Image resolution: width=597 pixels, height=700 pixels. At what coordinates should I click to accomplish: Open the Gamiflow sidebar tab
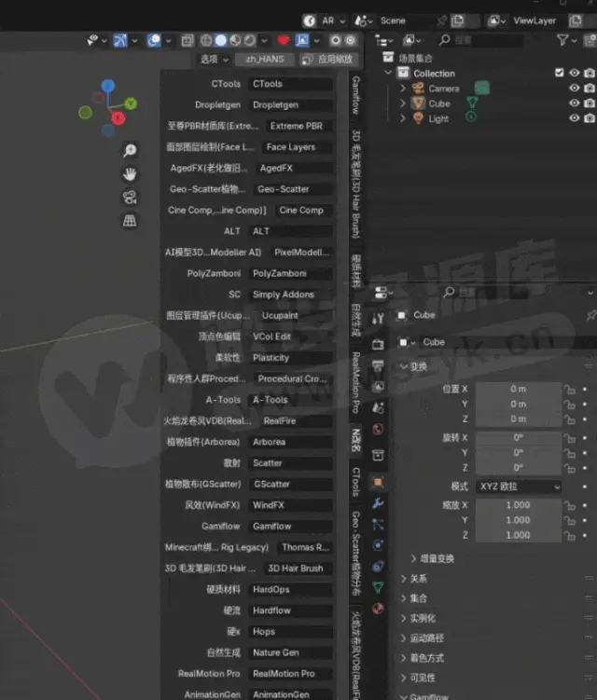pyautogui.click(x=355, y=95)
